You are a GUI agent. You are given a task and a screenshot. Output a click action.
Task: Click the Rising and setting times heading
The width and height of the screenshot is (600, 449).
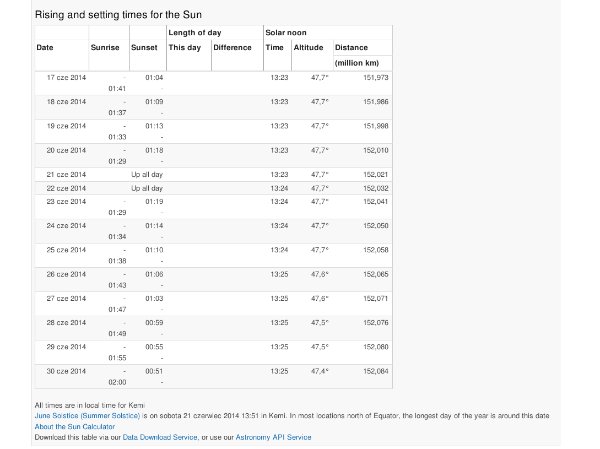coord(118,15)
